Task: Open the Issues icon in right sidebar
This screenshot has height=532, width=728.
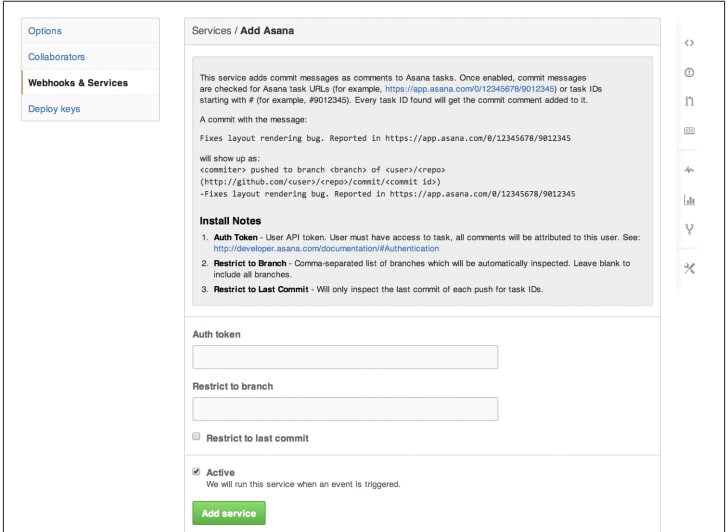Action: tap(689, 72)
